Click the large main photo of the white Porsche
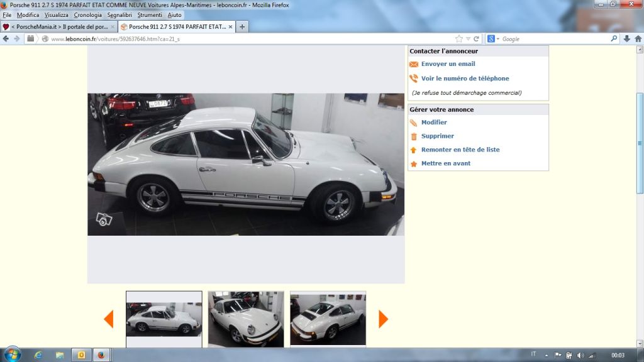The width and height of the screenshot is (644, 362). tap(246, 164)
